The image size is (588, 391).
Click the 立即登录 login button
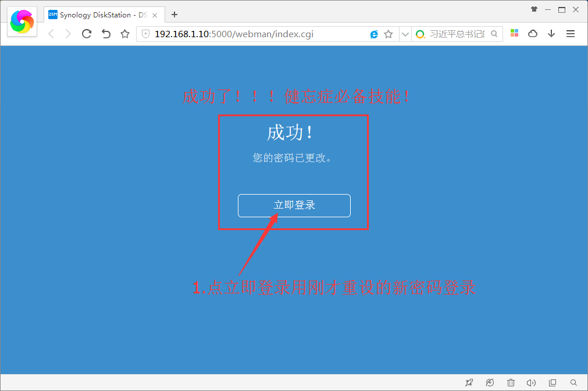(x=294, y=205)
